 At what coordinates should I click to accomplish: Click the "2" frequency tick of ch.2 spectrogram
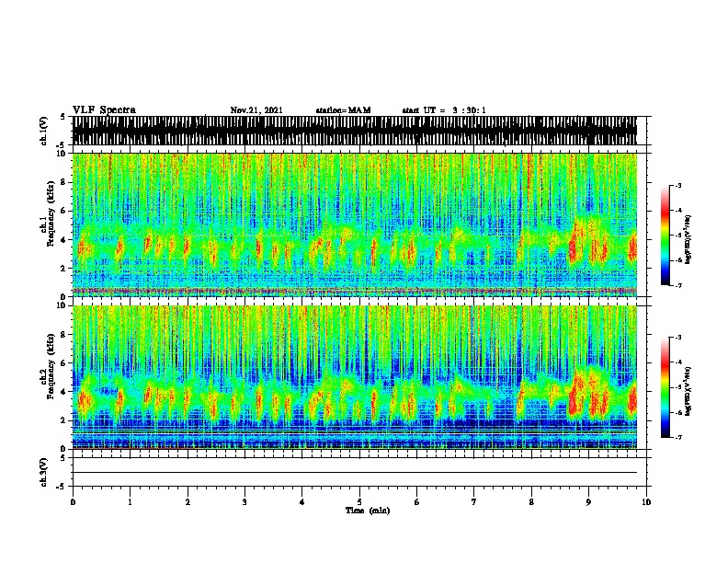coord(64,420)
